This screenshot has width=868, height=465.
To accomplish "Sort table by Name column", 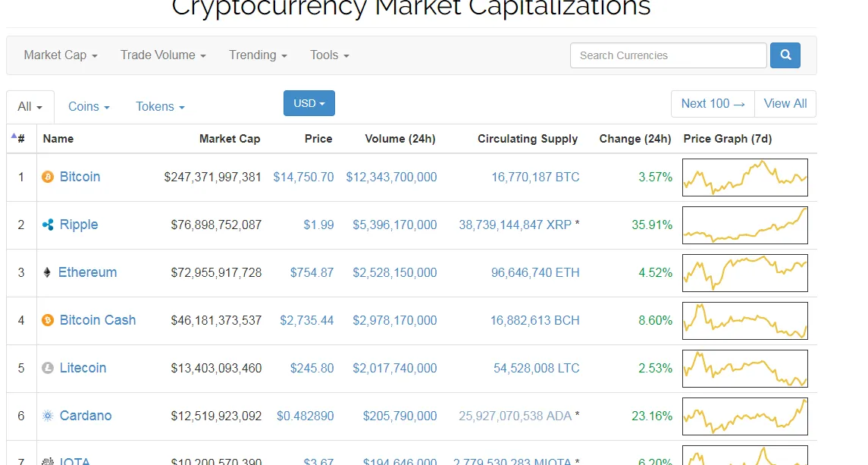I will point(58,139).
